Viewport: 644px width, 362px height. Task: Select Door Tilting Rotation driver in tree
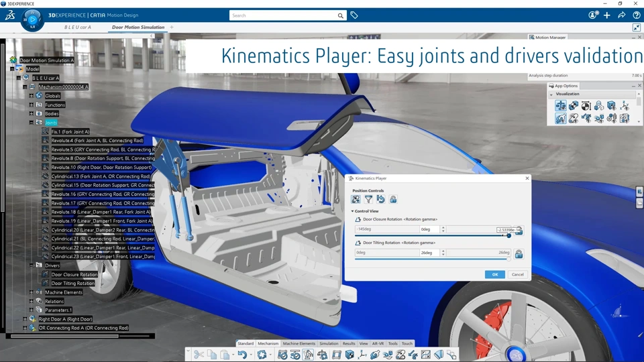coord(72,283)
